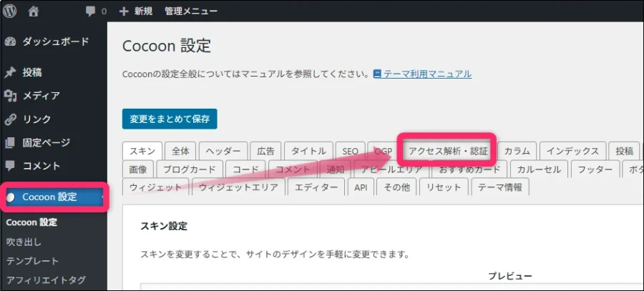Open テンプレート submenu item
Image resolution: width=644 pixels, height=291 pixels.
(x=32, y=261)
